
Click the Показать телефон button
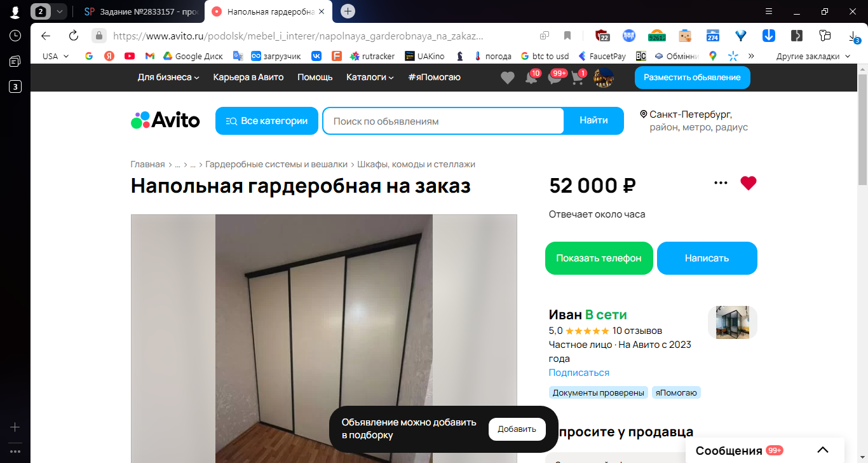(x=599, y=258)
